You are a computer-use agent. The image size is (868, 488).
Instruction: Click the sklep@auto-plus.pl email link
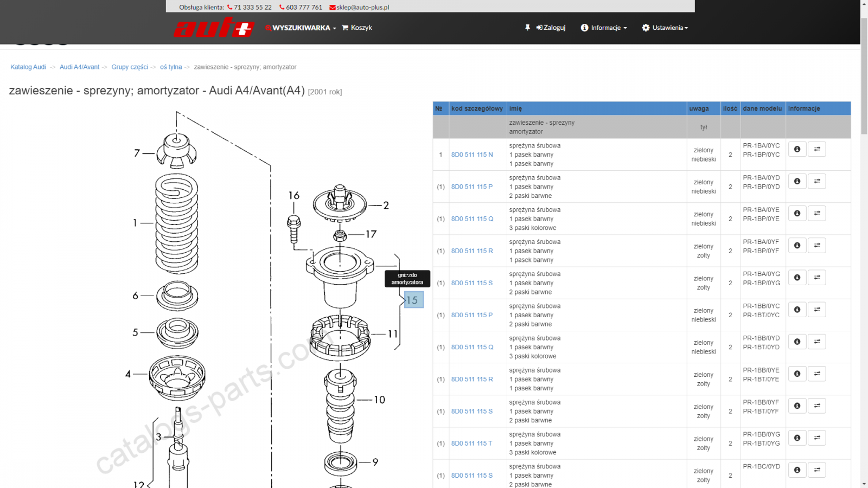pos(359,7)
